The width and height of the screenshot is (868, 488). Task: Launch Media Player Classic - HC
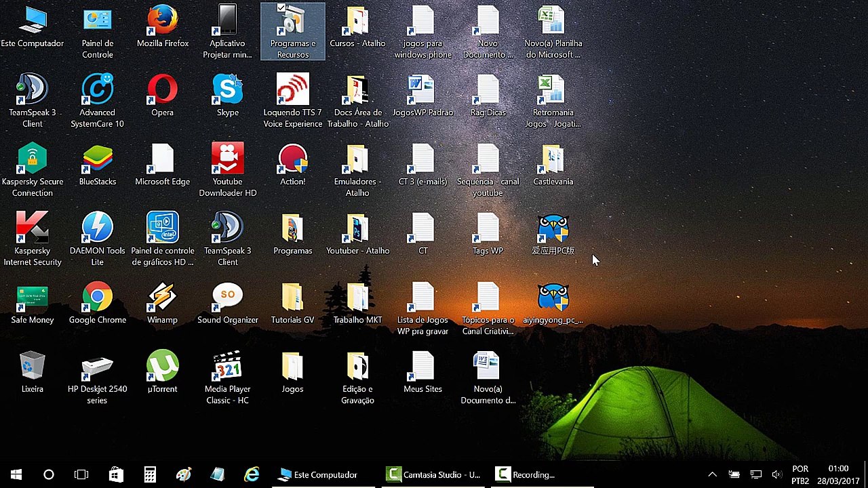[227, 378]
